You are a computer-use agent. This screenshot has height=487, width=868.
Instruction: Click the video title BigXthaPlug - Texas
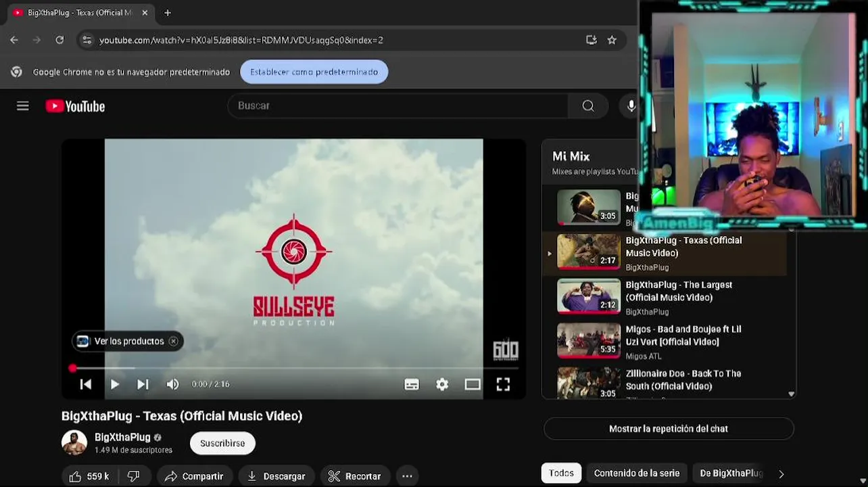pyautogui.click(x=182, y=416)
